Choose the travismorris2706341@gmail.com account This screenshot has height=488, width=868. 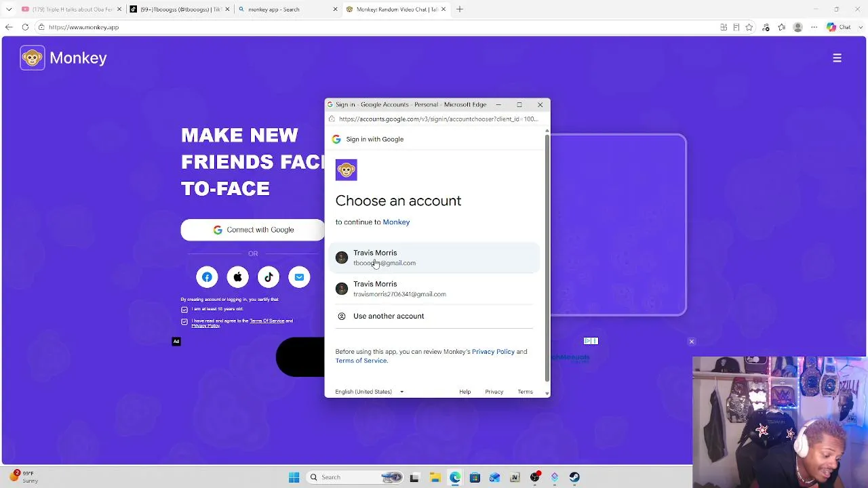tap(434, 289)
